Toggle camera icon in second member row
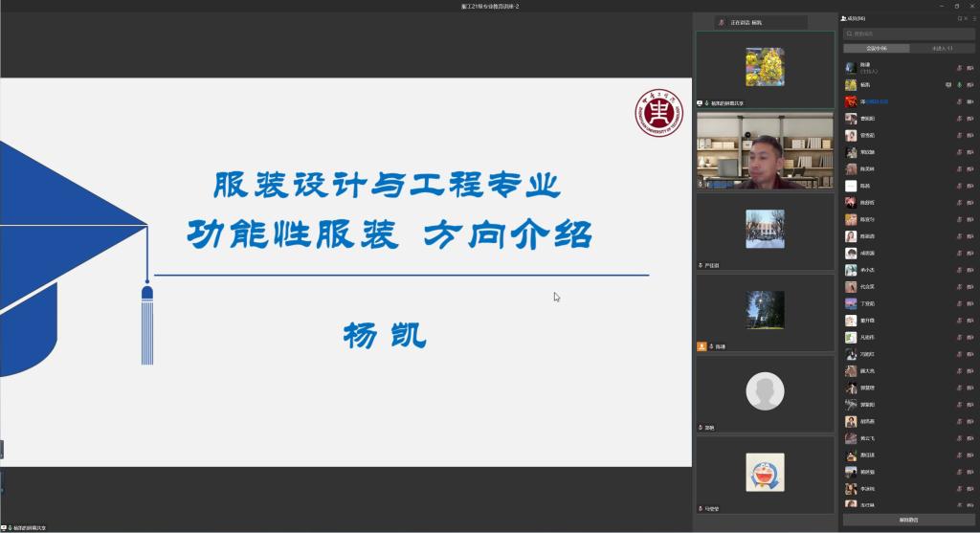 [969, 84]
